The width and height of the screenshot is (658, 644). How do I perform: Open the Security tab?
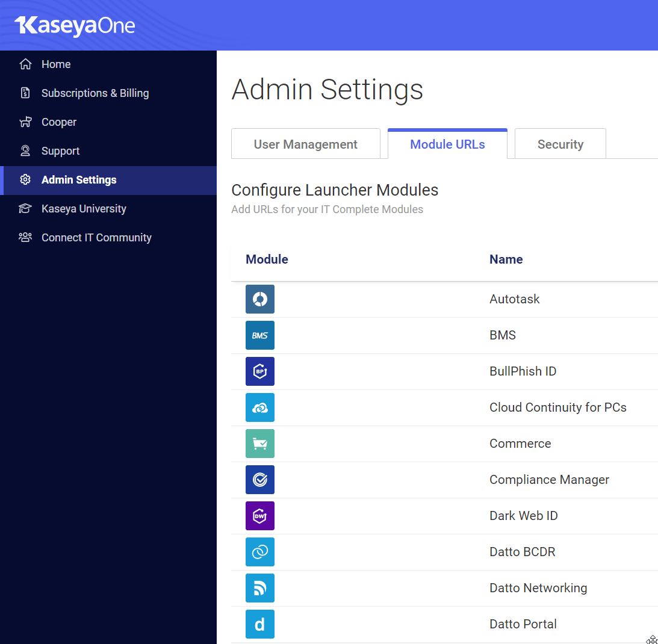coord(560,144)
